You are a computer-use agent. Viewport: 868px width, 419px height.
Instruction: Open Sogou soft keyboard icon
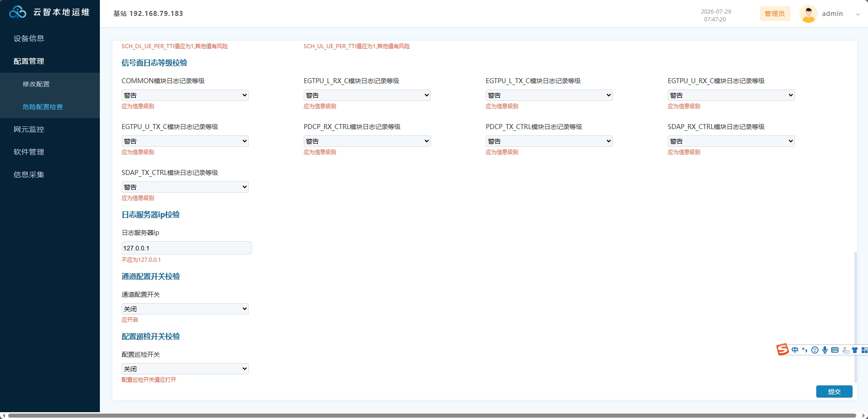coord(835,350)
